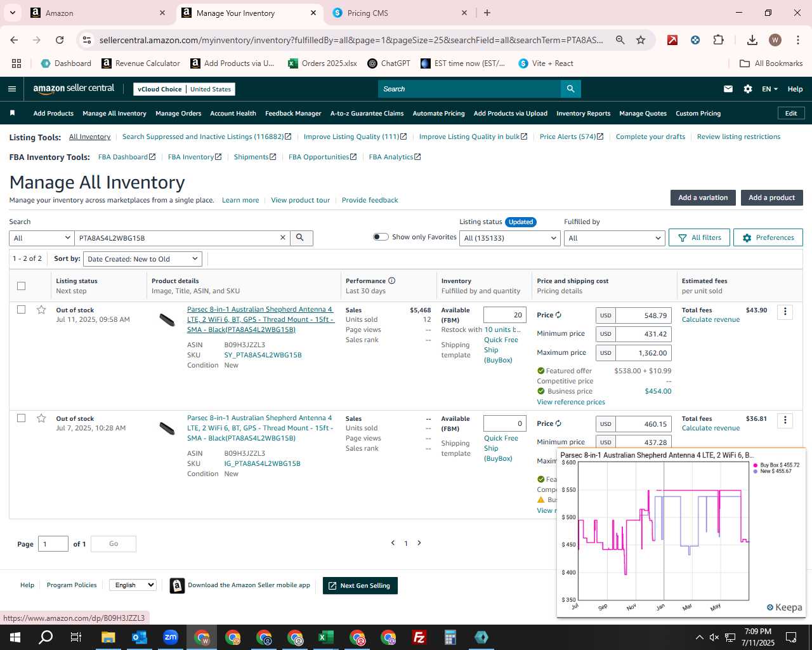
Task: Run the inventory search magnifier button
Action: [x=301, y=237]
